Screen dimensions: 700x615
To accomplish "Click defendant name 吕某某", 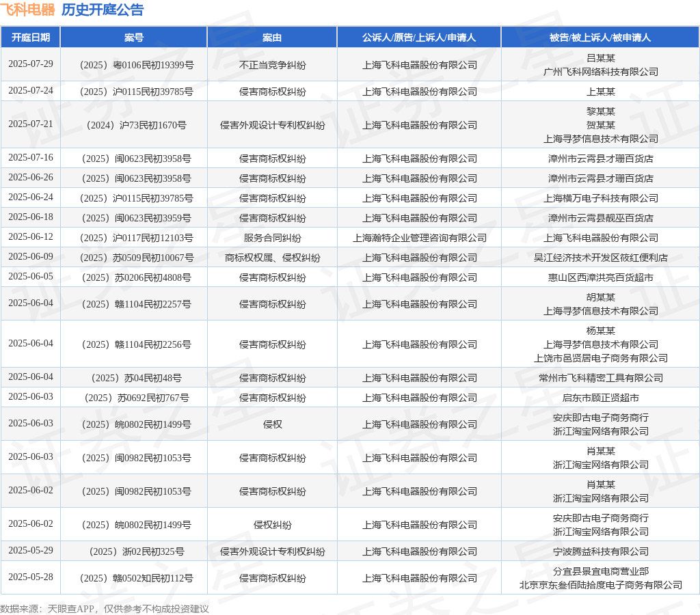I will [x=600, y=58].
